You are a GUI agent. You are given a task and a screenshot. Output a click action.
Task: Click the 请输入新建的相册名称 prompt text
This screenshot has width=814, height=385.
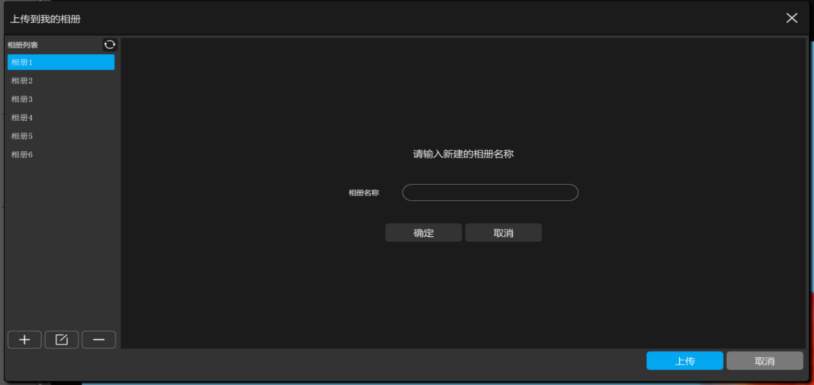tap(463, 154)
